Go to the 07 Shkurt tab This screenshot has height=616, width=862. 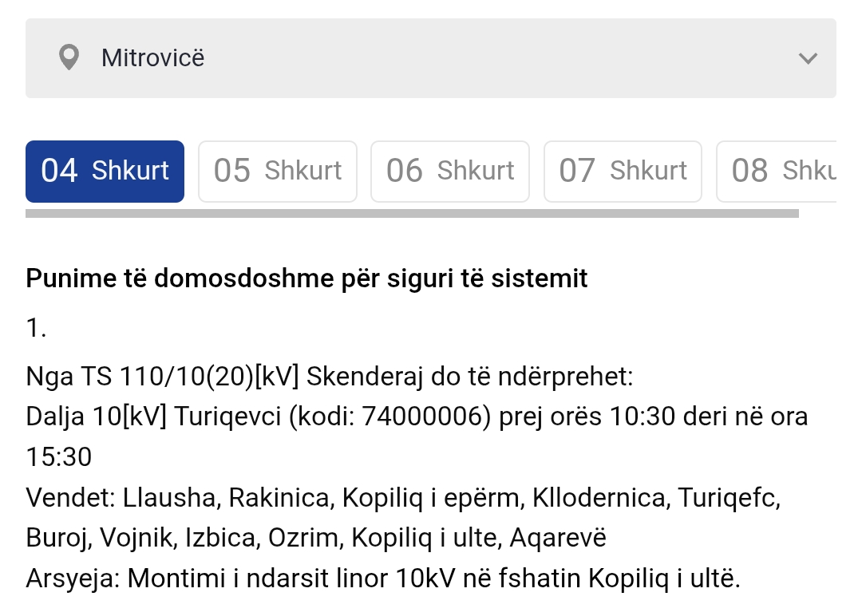click(x=623, y=171)
